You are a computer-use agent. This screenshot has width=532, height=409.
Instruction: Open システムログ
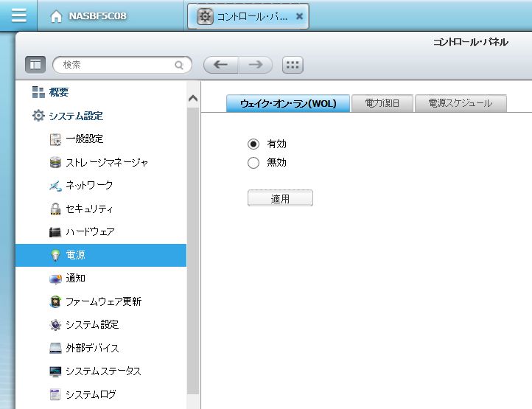(x=91, y=395)
